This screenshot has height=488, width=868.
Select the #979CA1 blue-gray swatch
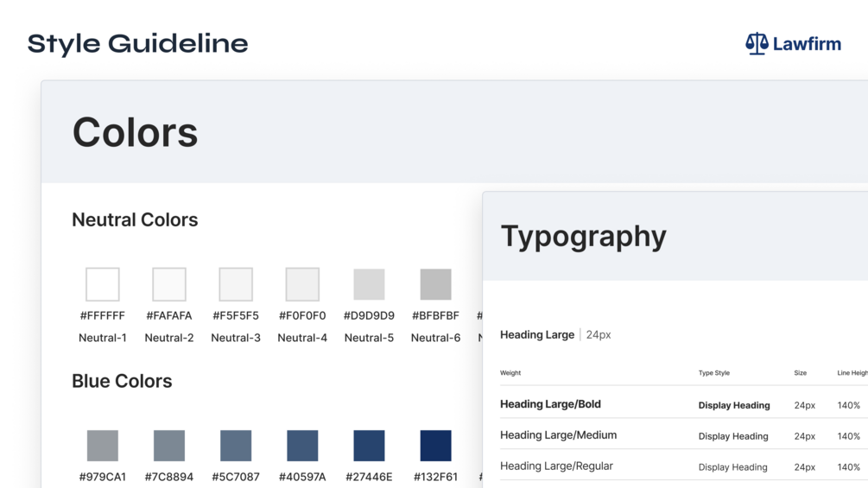(x=103, y=446)
